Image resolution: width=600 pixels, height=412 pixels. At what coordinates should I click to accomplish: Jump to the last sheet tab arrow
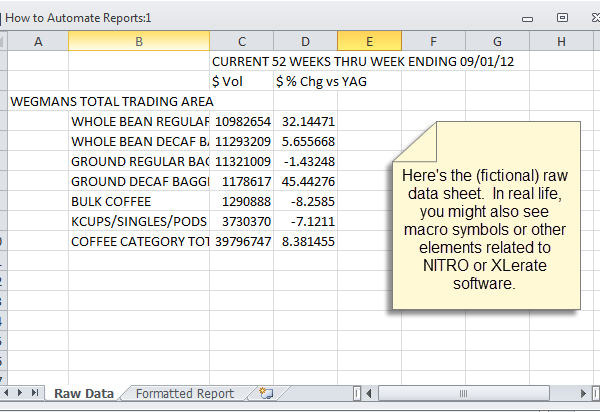click(35, 392)
